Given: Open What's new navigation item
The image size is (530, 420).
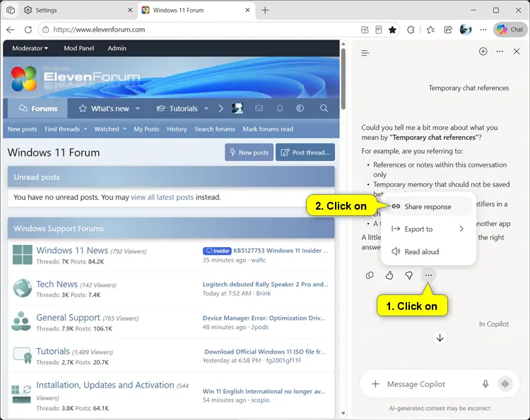Looking at the screenshot, I should [x=104, y=109].
